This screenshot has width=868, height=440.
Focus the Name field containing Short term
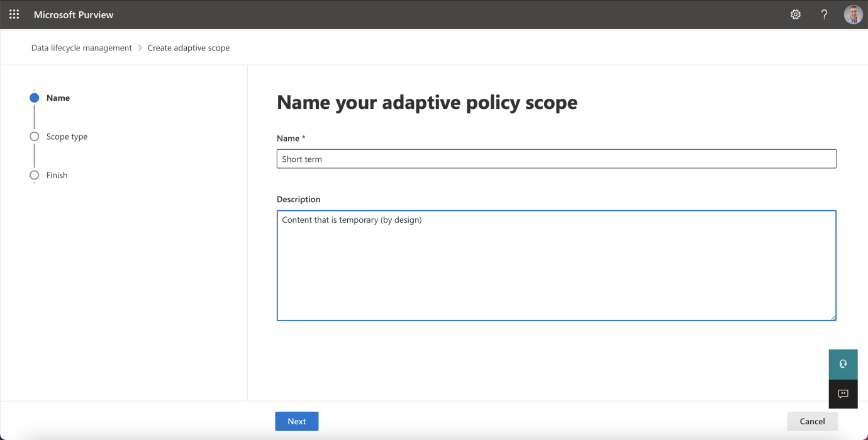tap(556, 159)
